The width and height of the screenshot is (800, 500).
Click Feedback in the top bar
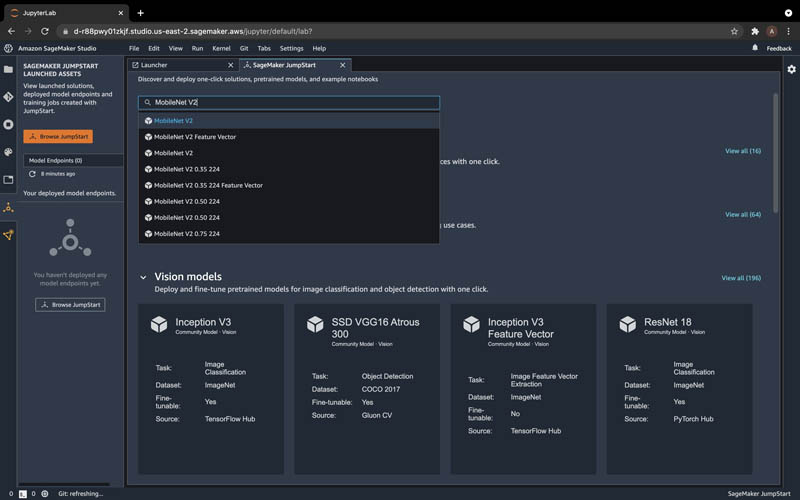779,48
